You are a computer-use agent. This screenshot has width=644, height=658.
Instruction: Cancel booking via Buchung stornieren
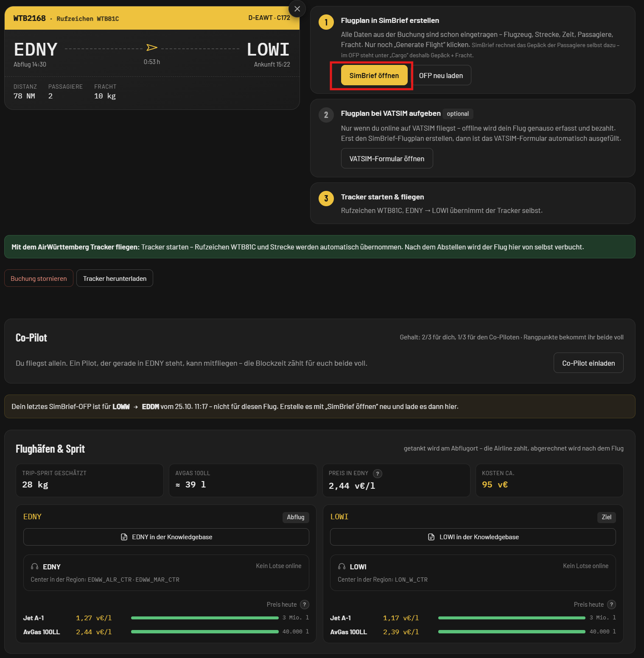point(39,279)
